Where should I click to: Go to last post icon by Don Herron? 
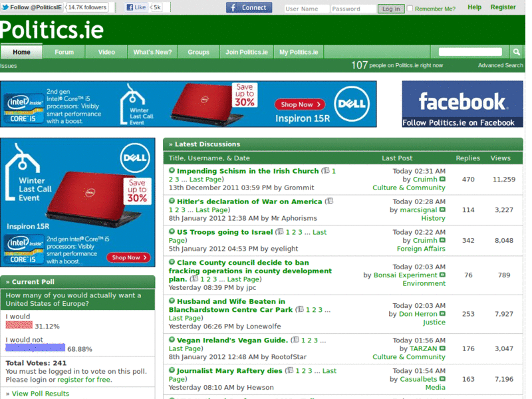442,313
